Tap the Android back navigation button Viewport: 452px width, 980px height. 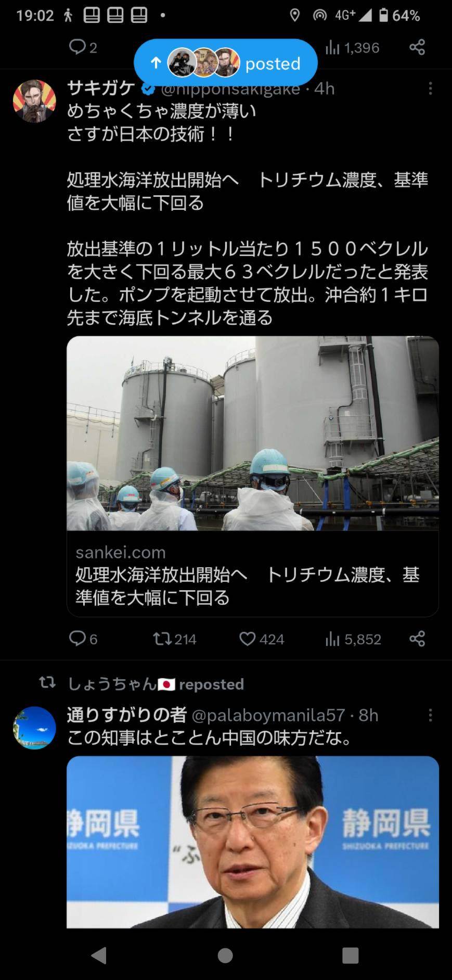coord(98,956)
